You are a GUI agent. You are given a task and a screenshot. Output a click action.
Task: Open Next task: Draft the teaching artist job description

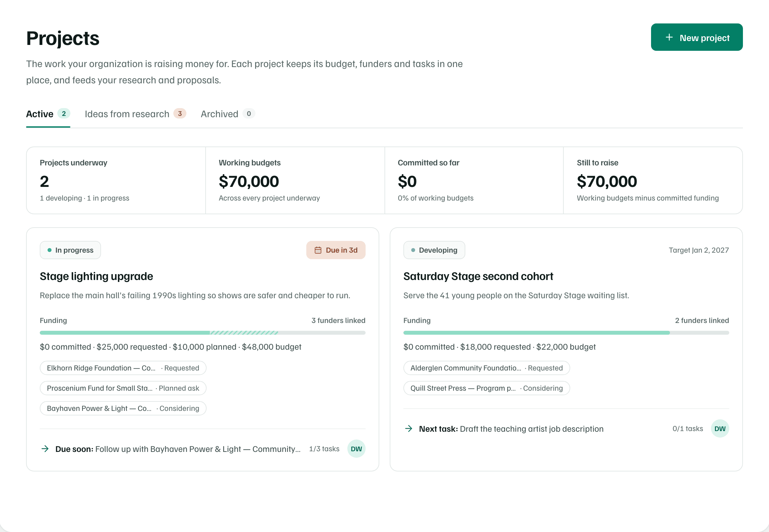point(511,429)
